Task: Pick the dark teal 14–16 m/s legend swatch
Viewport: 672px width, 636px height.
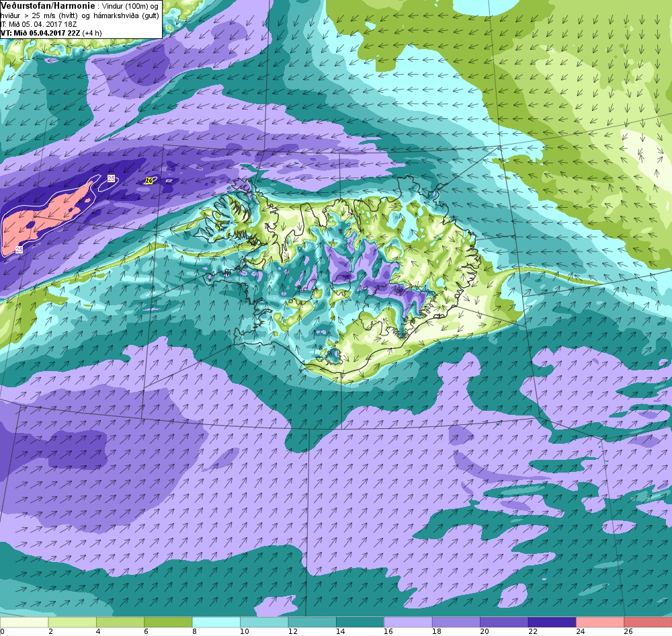Action: click(360, 622)
